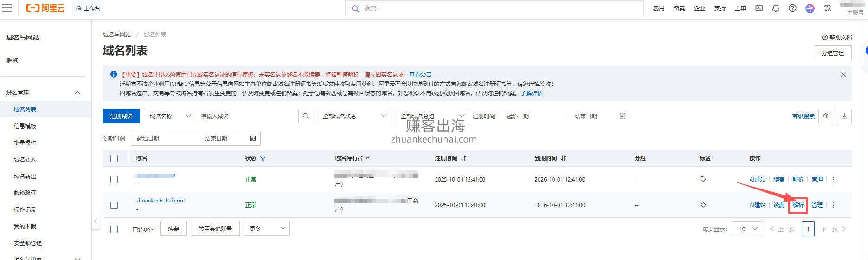868x260 pixels.
Task: Click 解析 for zhuankechuhai.com
Action: click(x=798, y=205)
